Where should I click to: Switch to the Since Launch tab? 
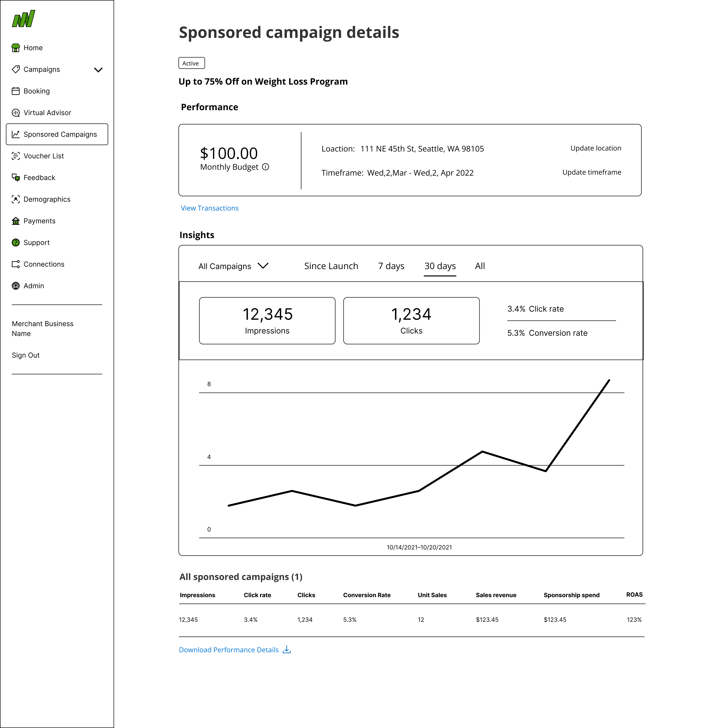(x=331, y=266)
